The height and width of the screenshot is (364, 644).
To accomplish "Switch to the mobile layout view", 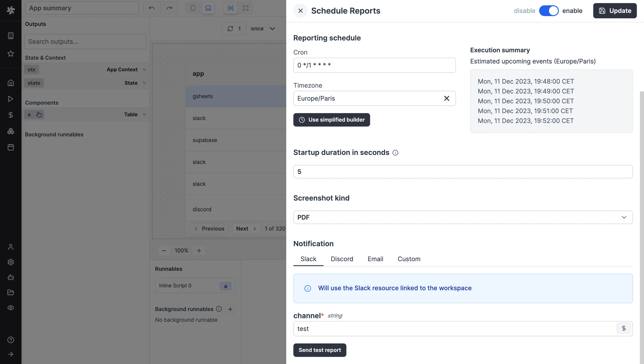I will tap(193, 8).
